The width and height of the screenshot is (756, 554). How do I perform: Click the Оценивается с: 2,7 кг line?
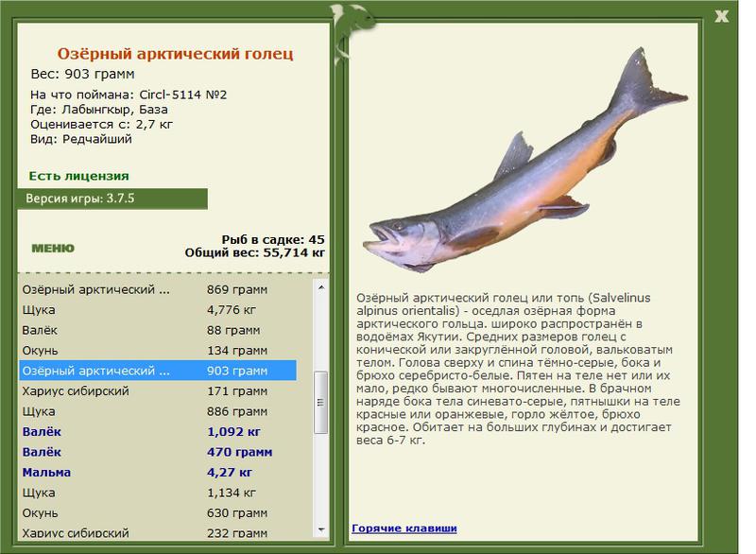pos(101,125)
